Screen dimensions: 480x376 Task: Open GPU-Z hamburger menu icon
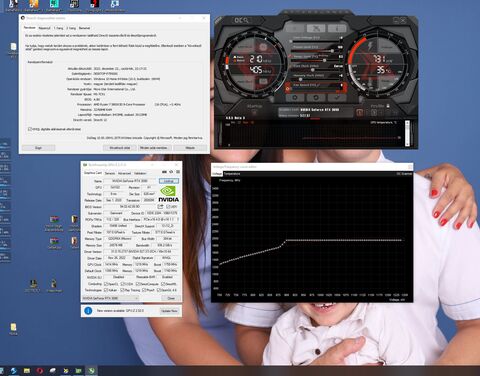tap(178, 172)
